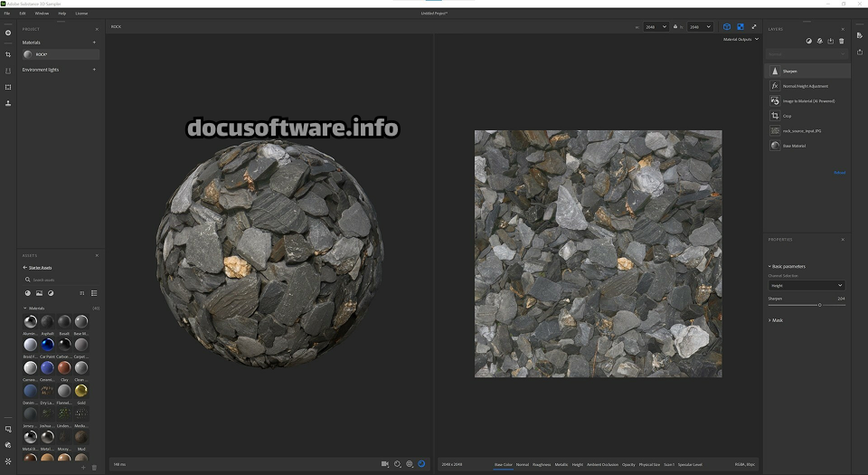The width and height of the screenshot is (868, 475).
Task: Click the Reload link in Layers panel
Action: point(839,173)
